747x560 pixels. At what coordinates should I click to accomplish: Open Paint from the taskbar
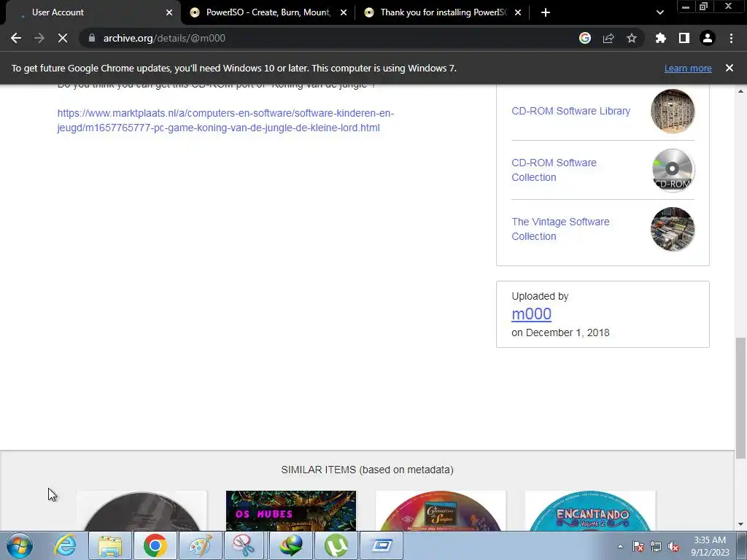(200, 545)
